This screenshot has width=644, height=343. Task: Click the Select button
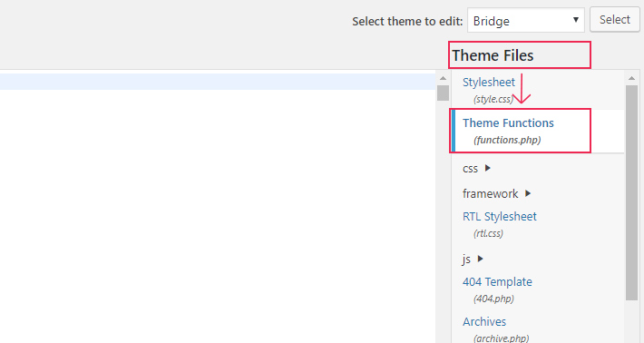[x=614, y=20]
